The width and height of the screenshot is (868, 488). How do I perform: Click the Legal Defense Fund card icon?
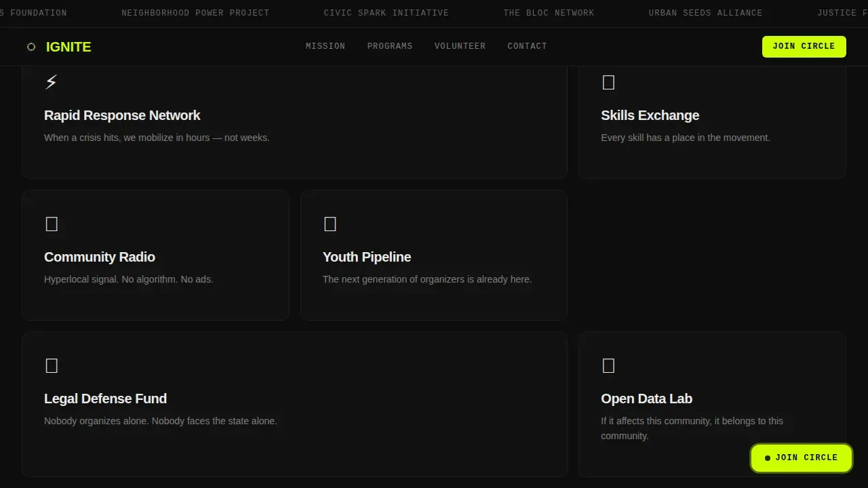tap(52, 365)
